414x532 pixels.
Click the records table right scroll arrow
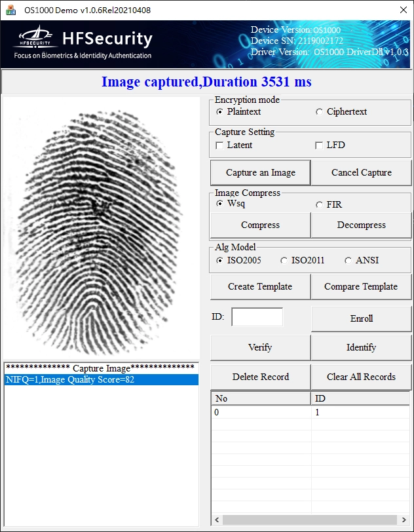pos(404,520)
